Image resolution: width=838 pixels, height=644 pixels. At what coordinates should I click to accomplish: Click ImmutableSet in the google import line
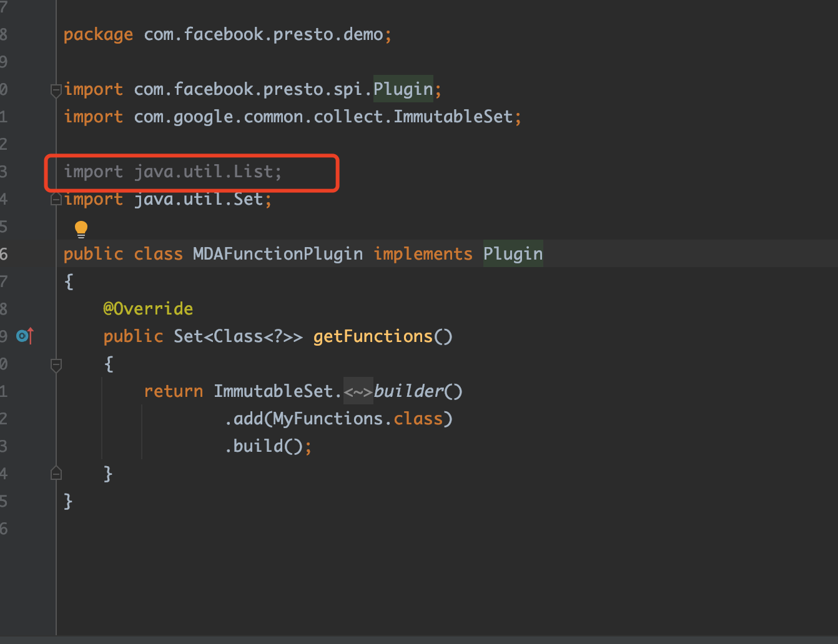[x=453, y=117]
